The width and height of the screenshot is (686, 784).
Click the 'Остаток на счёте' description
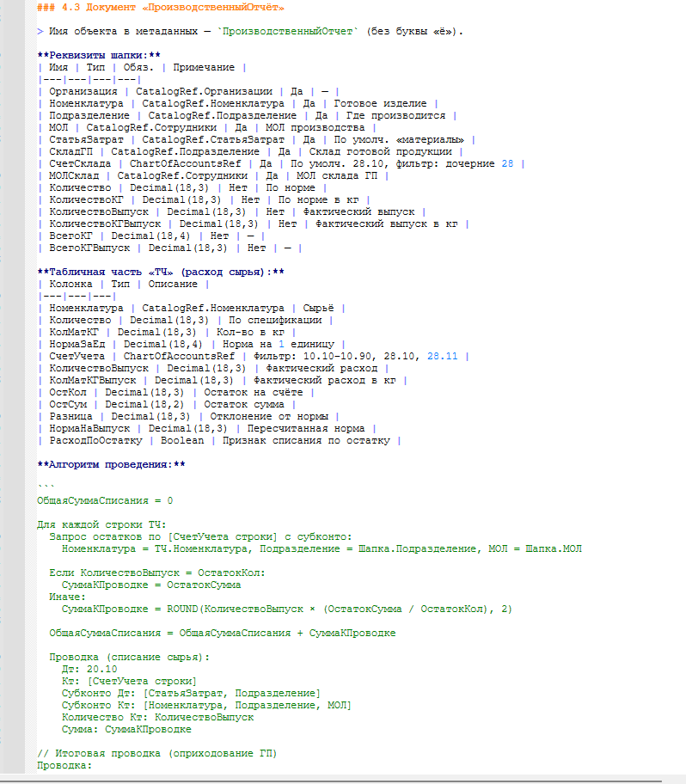point(253,393)
